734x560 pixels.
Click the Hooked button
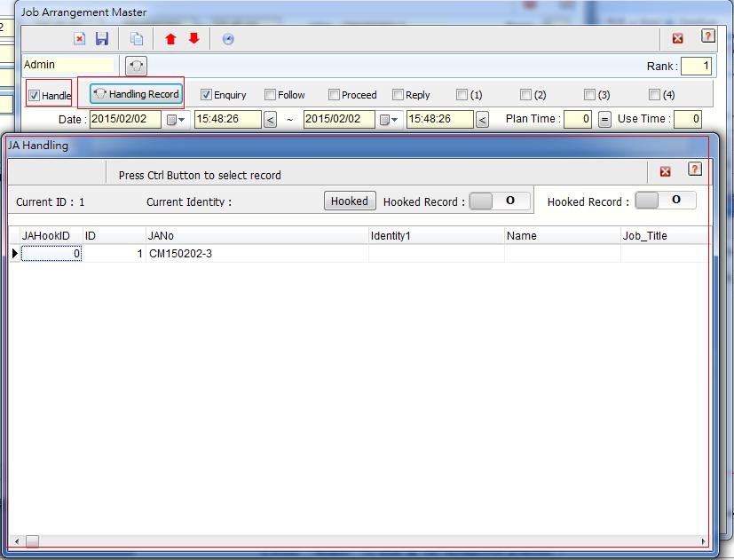[350, 201]
